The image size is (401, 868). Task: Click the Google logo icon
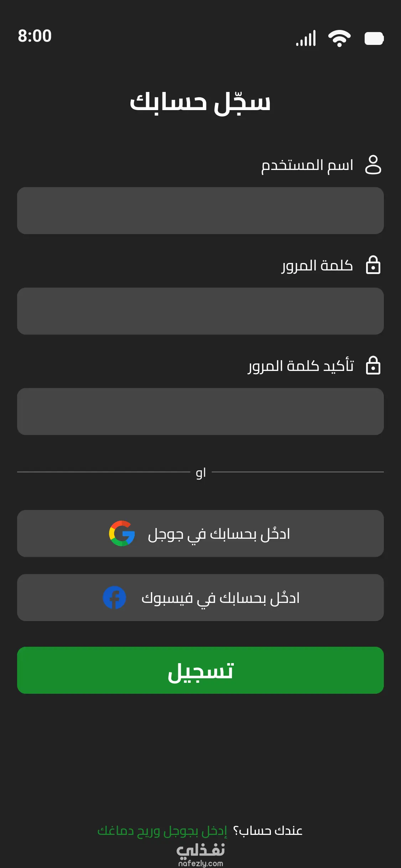[x=122, y=533]
